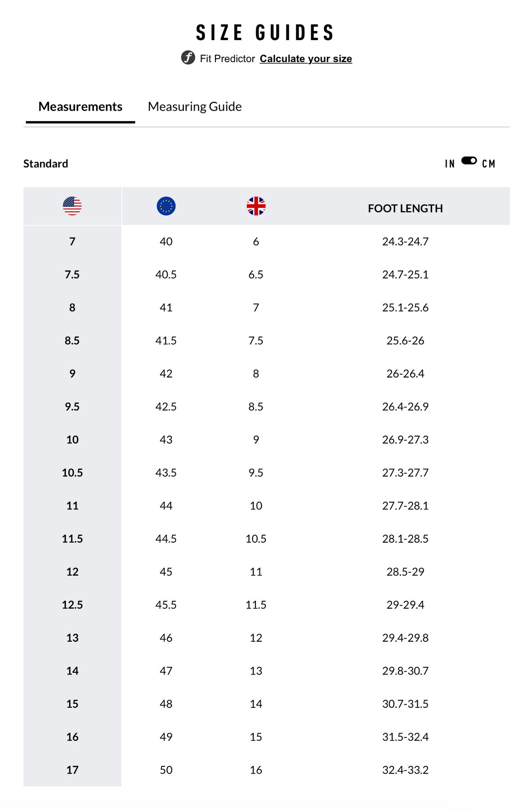Click the UK flag column icon
Image resolution: width=532 pixels, height=810 pixels.
[256, 206]
